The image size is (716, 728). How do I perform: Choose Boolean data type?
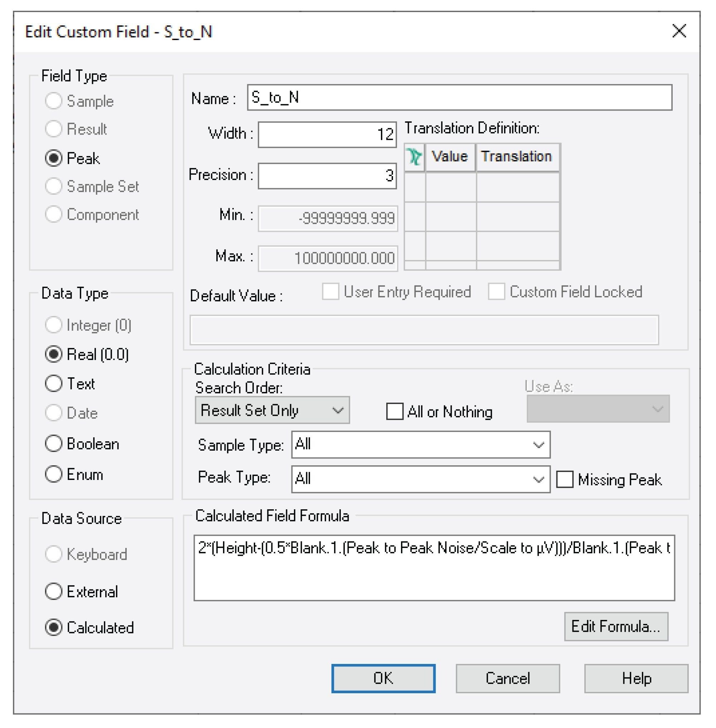point(53,444)
